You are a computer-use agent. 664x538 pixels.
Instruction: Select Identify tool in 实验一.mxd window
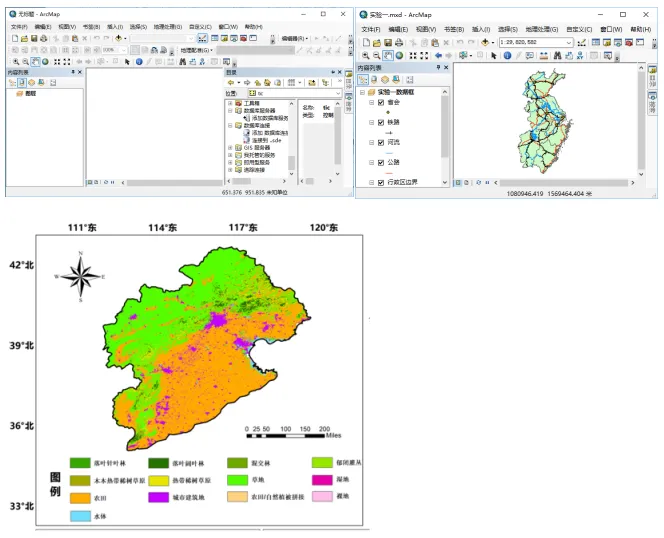(507, 55)
